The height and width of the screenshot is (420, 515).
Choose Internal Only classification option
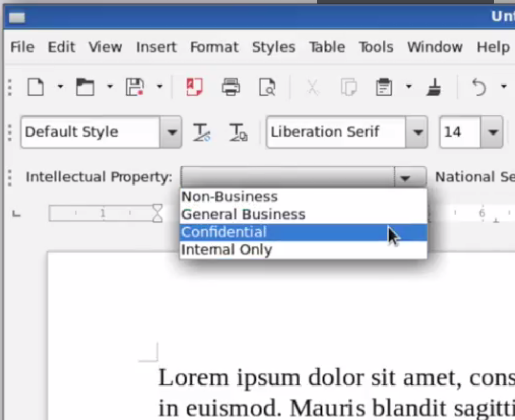(x=226, y=250)
